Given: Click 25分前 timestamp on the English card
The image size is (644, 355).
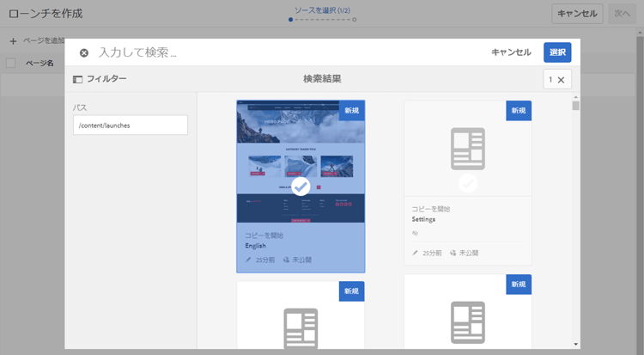Looking at the screenshot, I should click(265, 260).
